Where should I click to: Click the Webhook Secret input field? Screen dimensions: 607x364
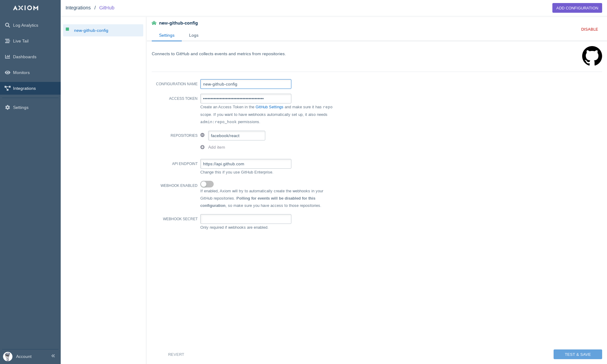(x=246, y=219)
